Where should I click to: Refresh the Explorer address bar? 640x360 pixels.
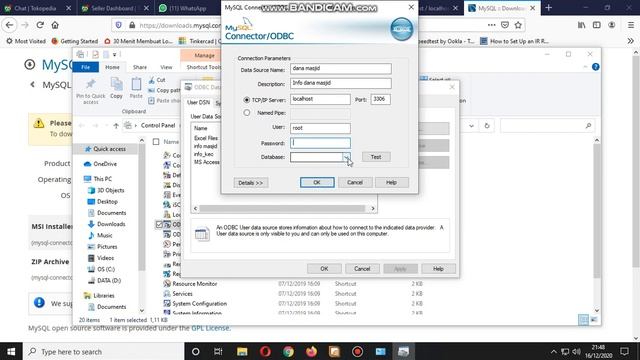point(487,126)
